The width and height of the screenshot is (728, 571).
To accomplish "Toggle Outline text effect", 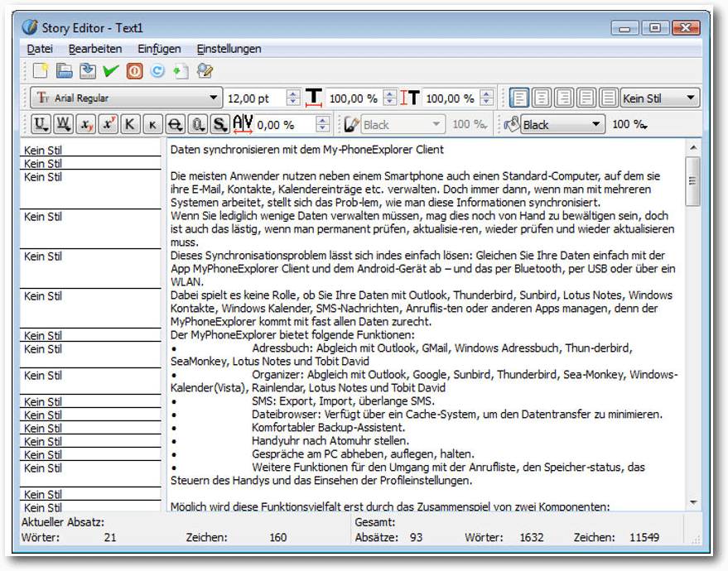I will (x=197, y=124).
